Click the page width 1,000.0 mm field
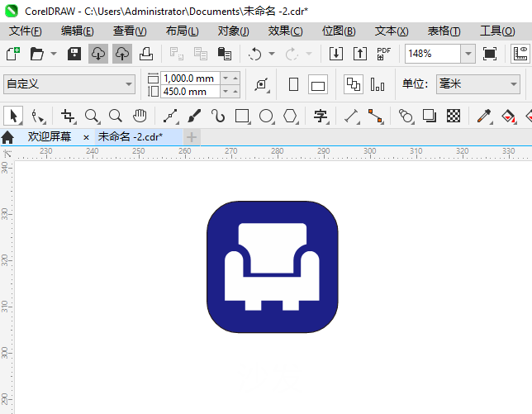This screenshot has width=532, height=414. [190, 79]
